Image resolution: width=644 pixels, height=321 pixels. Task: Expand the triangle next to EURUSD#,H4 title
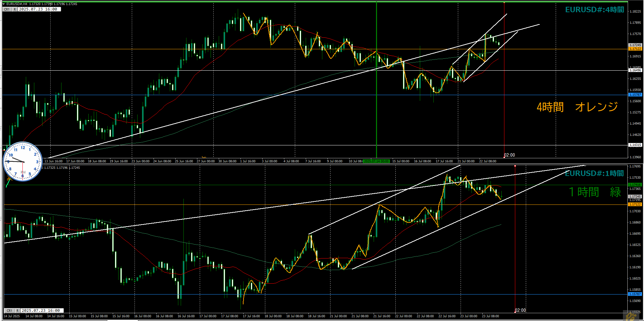point(4,4)
